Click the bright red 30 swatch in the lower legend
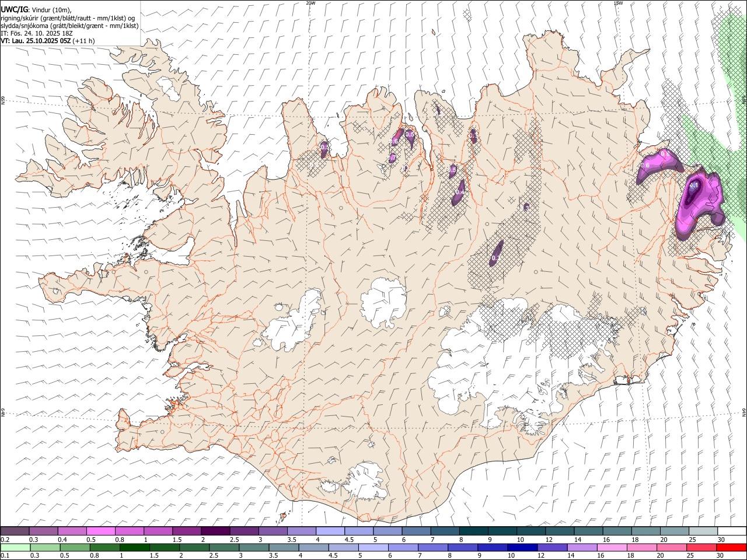 (731, 547)
